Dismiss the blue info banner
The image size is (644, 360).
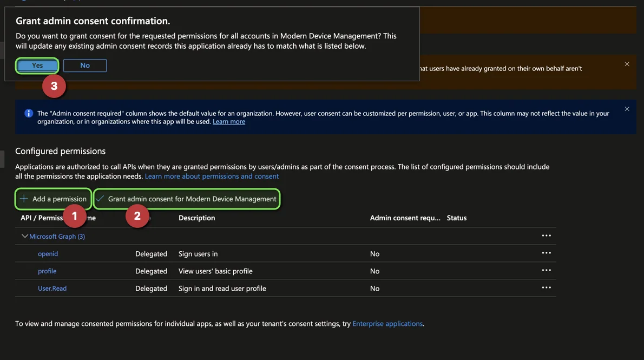[x=627, y=109]
